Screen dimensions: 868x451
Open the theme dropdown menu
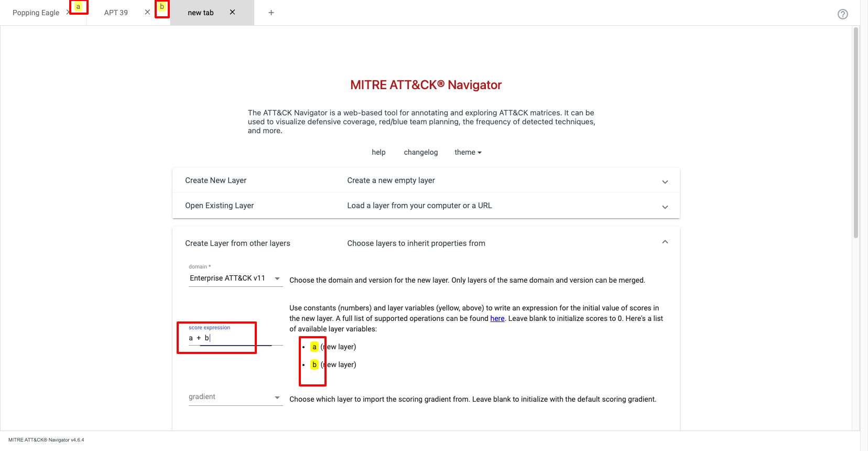coord(468,152)
